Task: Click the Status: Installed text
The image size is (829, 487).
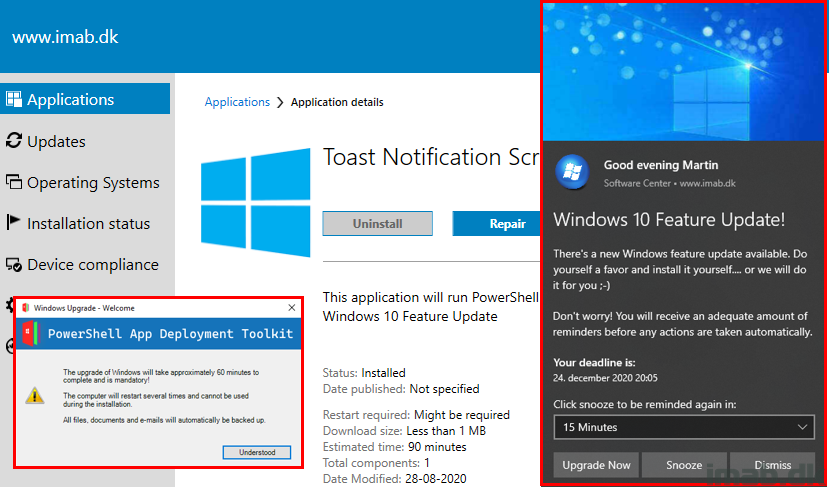Action: point(364,373)
